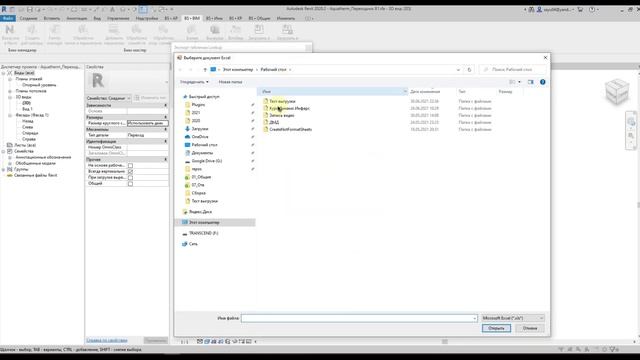Click the change view icon in dialog toolbar
The image size is (640, 360).
512,82
